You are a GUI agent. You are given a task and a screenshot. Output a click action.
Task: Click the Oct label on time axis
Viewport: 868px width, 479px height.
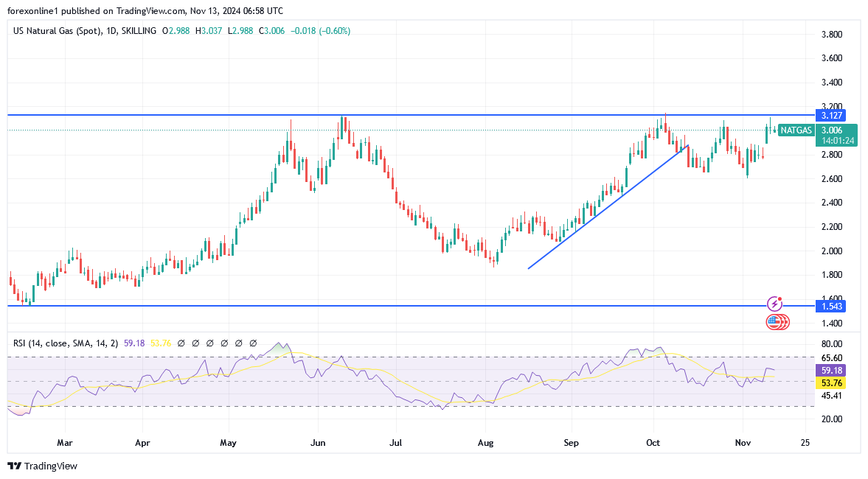(x=653, y=442)
